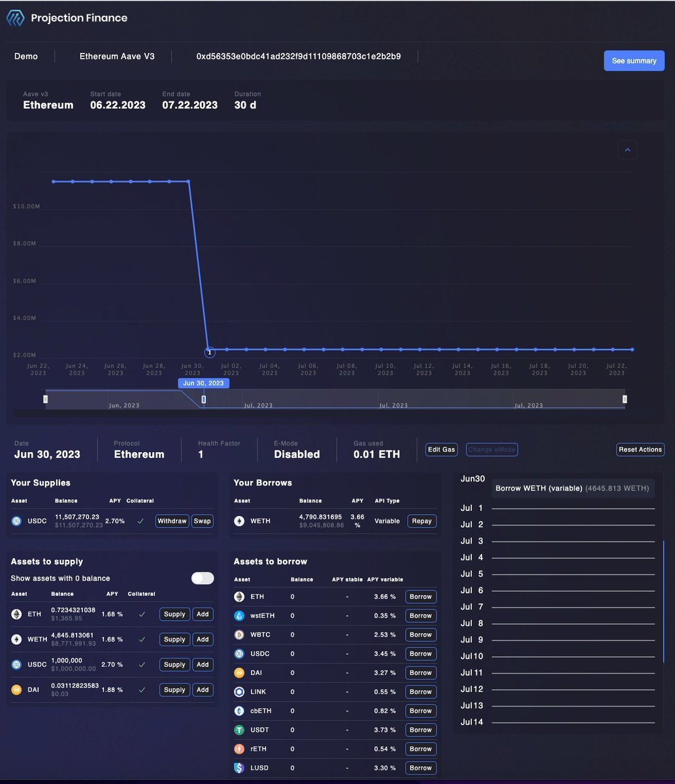This screenshot has height=784, width=675.
Task: Click the right range slider handle under chart
Action: click(625, 399)
